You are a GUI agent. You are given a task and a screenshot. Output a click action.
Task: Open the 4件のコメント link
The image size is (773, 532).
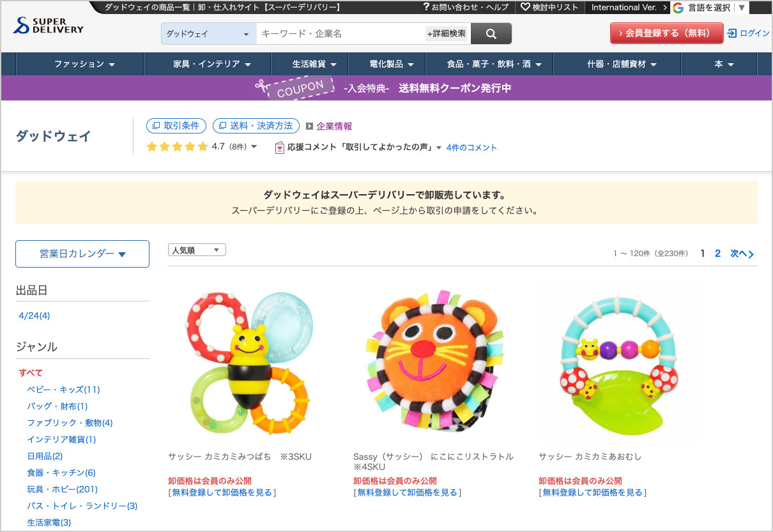point(471,148)
